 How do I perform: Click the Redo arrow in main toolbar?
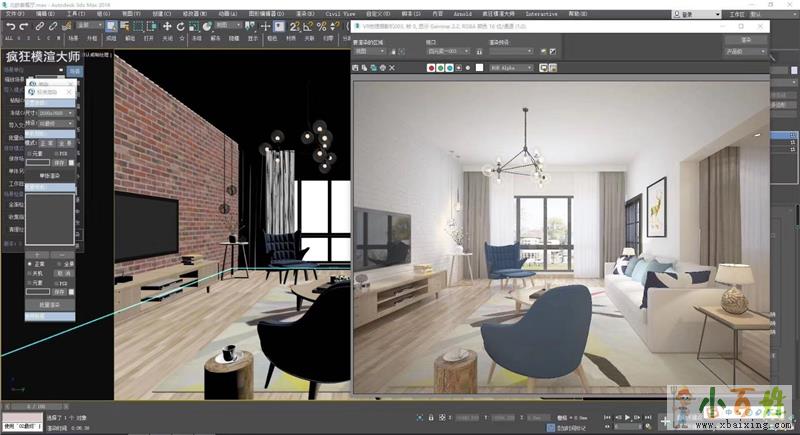[24, 26]
